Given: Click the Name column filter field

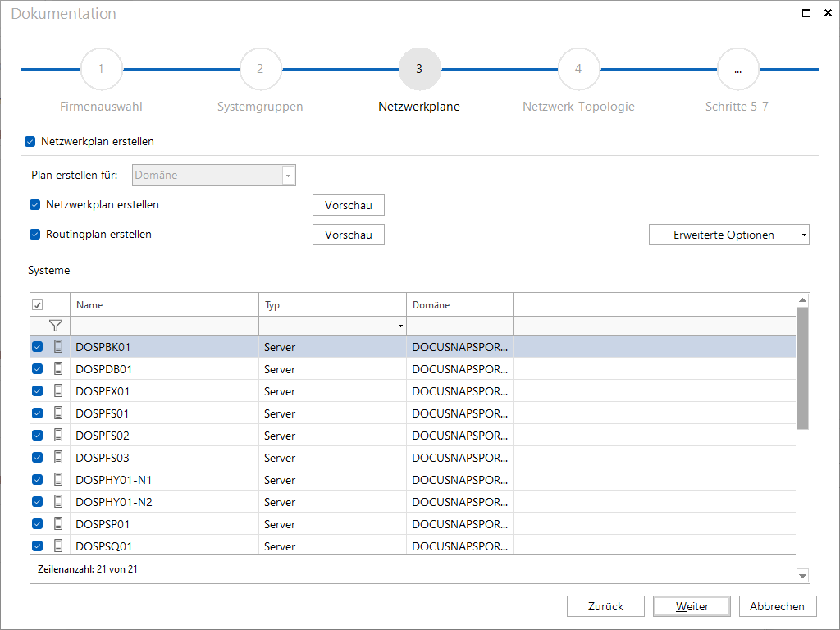Looking at the screenshot, I should pyautogui.click(x=164, y=326).
